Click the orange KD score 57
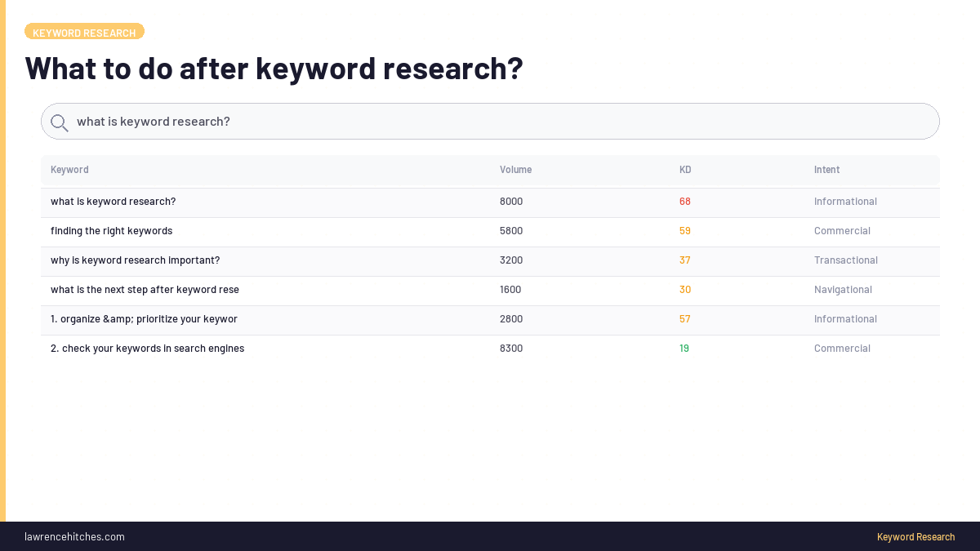980x551 pixels. click(684, 318)
